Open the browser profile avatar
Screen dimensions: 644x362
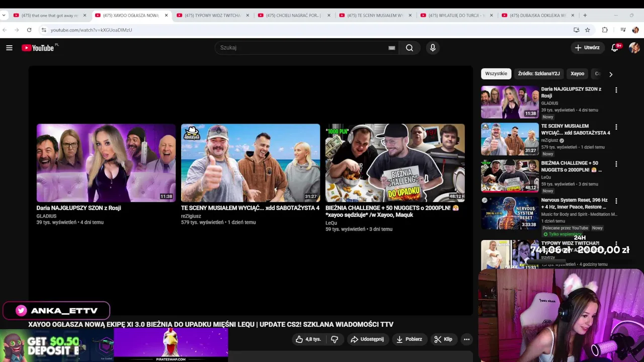pos(635,30)
